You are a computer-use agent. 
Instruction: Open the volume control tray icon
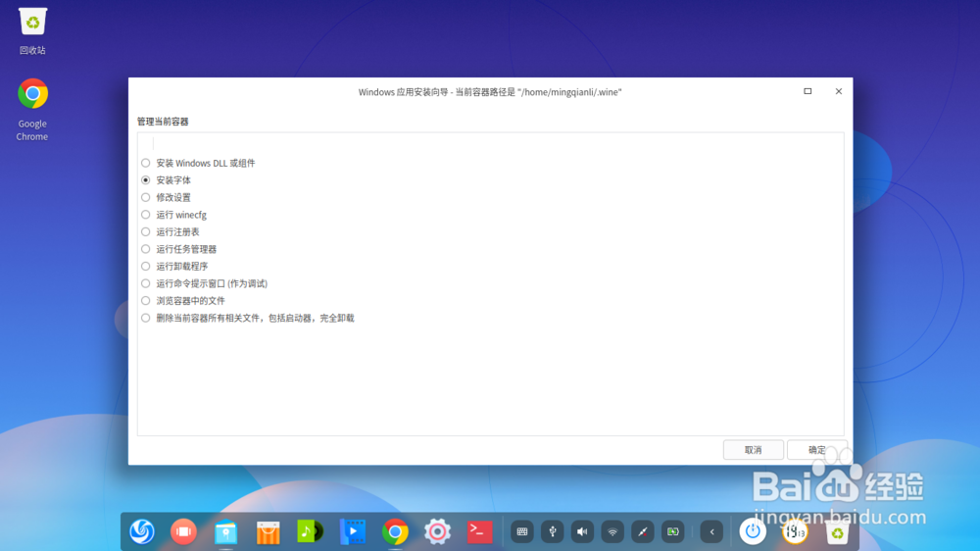point(582,531)
